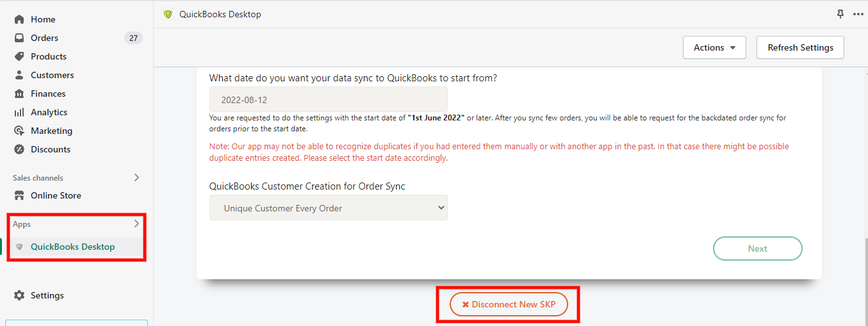Select the Customers person icon
The width and height of the screenshot is (868, 326).
[x=19, y=75]
